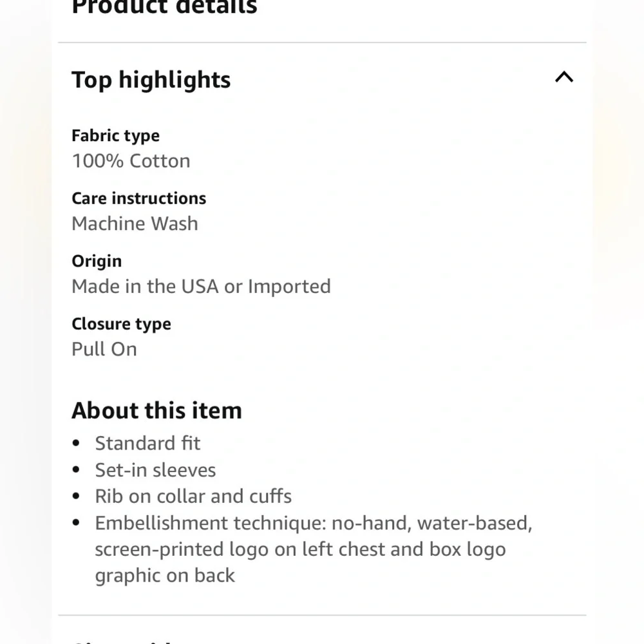Click the partially visible section heading below

click(x=123, y=641)
